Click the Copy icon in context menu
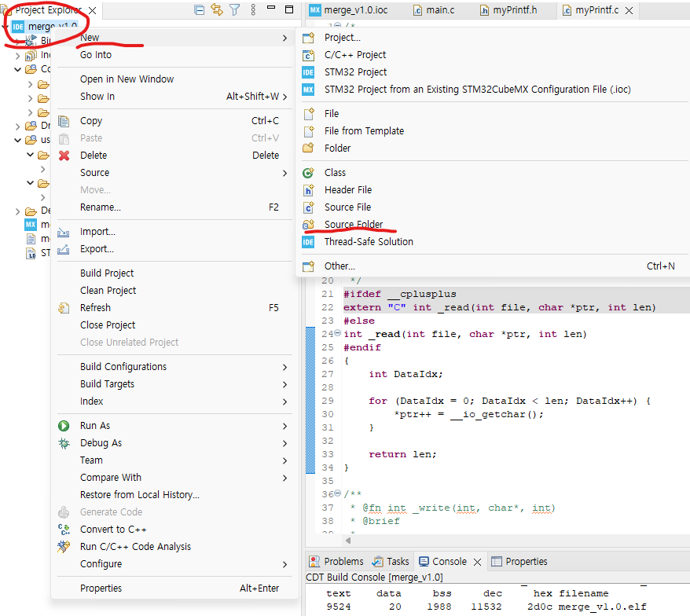 coord(64,121)
